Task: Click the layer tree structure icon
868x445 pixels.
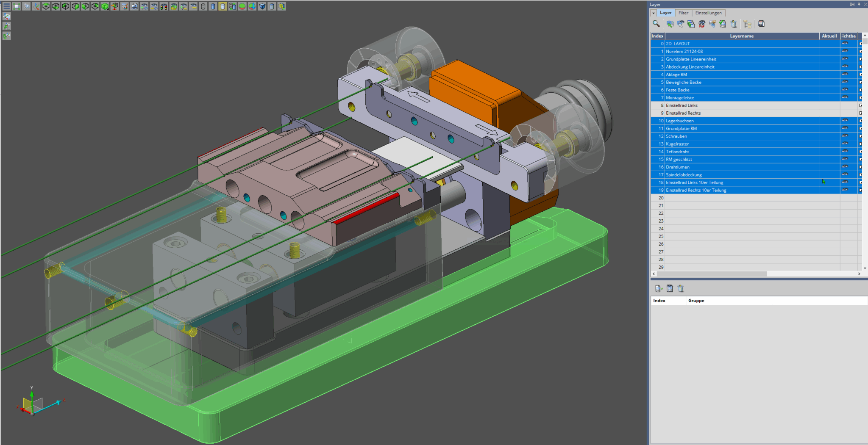Action: 747,24
